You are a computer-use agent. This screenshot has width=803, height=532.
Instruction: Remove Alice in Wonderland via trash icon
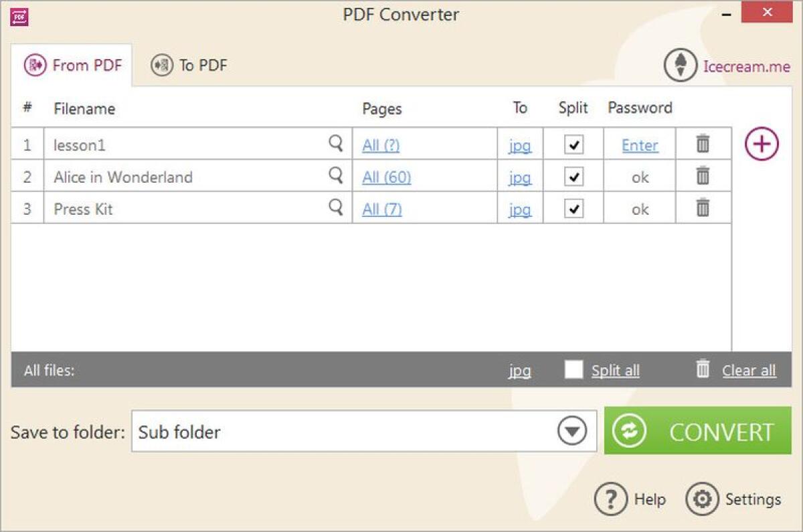point(703,176)
